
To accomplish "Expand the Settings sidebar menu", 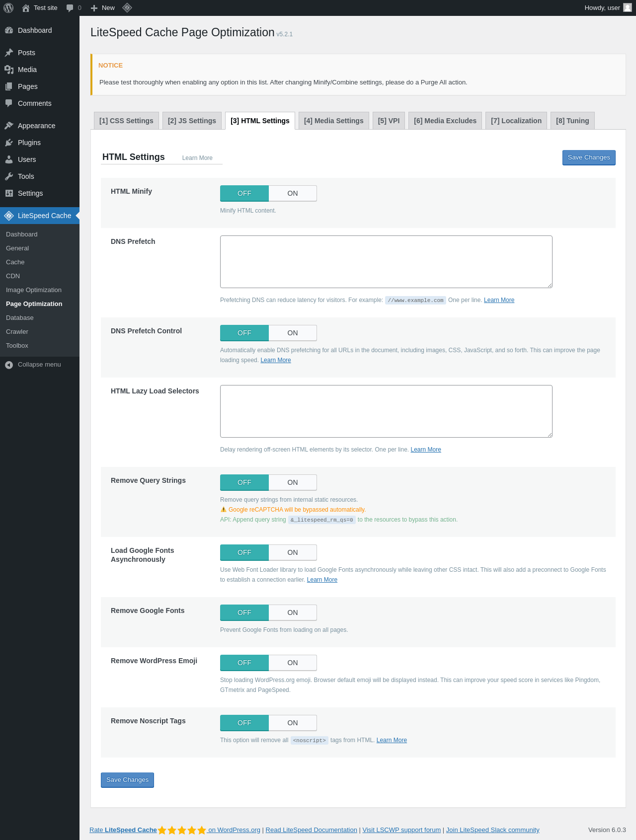I will pyautogui.click(x=30, y=193).
